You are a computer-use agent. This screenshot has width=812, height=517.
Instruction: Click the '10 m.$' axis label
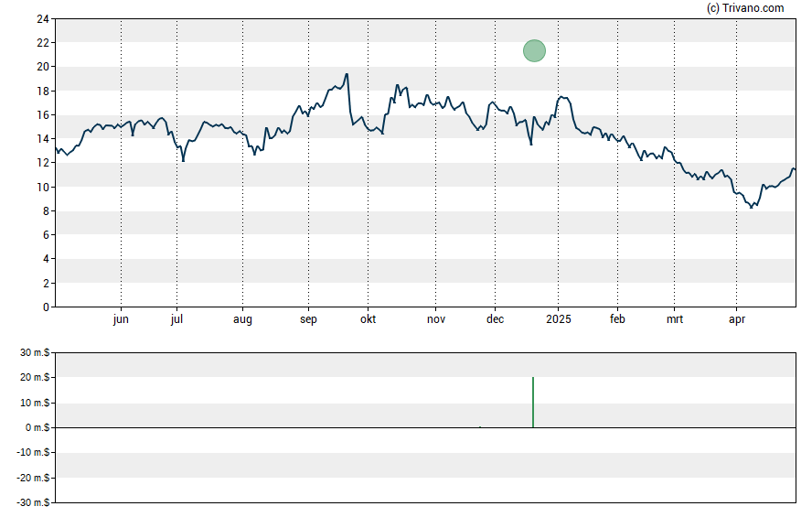pyautogui.click(x=35, y=403)
